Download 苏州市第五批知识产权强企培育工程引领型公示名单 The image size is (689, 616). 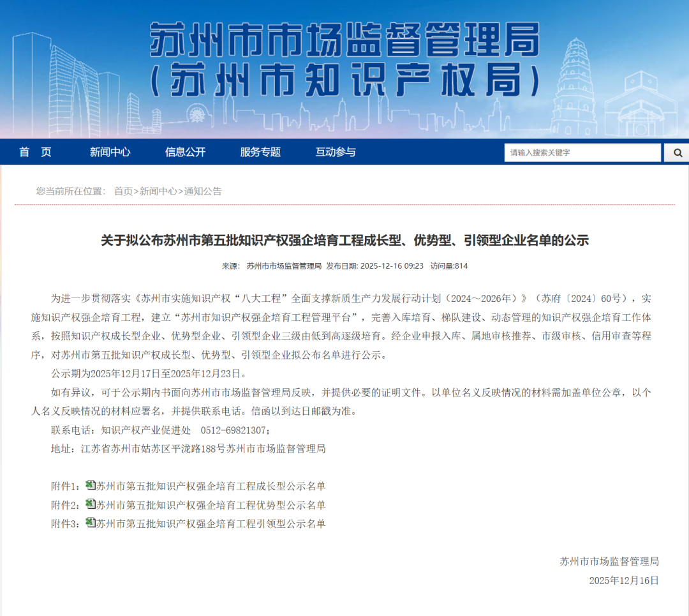pyautogui.click(x=211, y=523)
